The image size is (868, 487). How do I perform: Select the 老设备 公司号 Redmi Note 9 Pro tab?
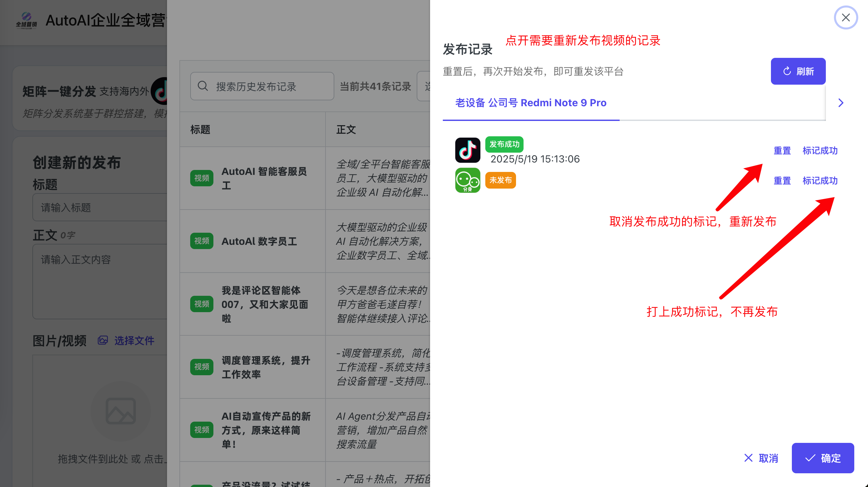click(531, 103)
